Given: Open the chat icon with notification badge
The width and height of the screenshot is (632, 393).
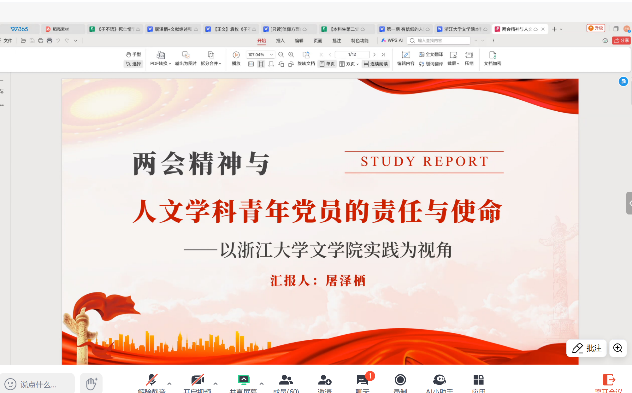Looking at the screenshot, I should tap(362, 380).
